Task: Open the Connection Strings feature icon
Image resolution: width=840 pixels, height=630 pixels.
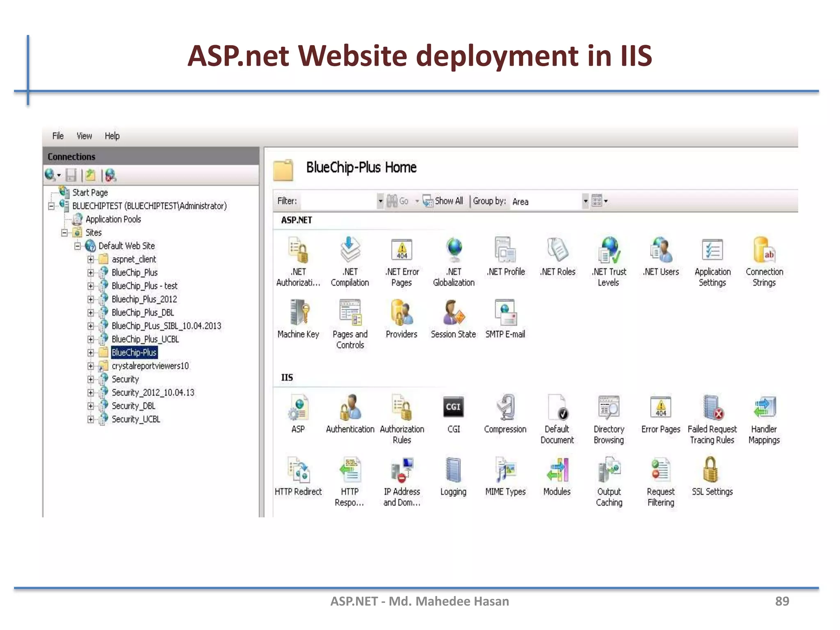Action: click(x=764, y=250)
